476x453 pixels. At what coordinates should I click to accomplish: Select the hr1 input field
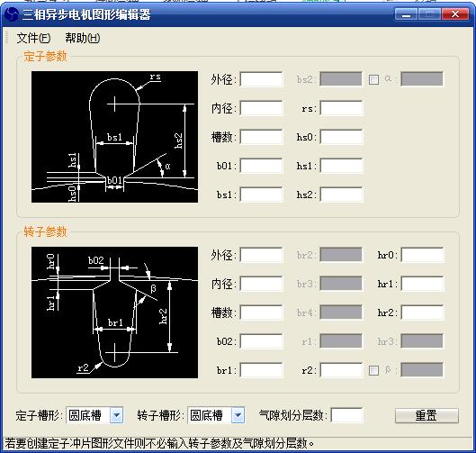pos(422,284)
